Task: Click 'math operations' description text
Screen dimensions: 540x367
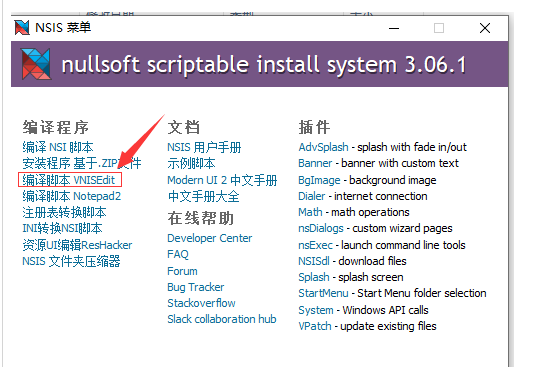Action: pyautogui.click(x=370, y=212)
